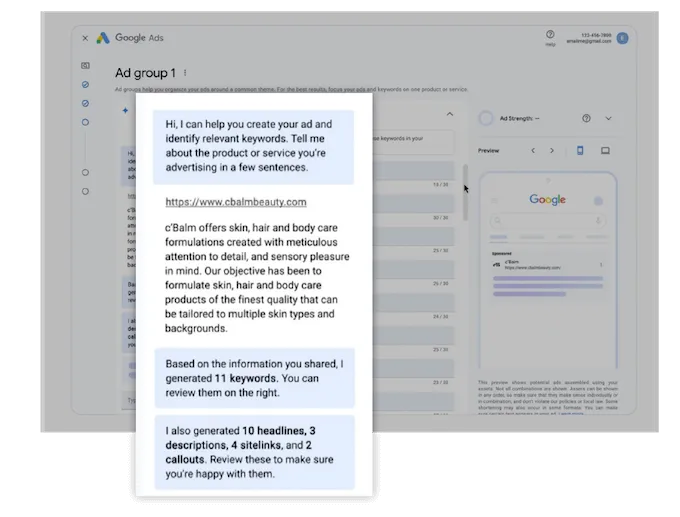Click the headline field showing 23/30
This screenshot has height=517, width=680.
tap(413, 368)
